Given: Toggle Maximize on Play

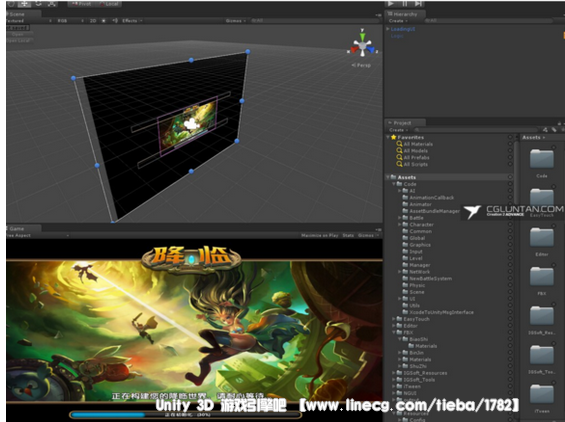Looking at the screenshot, I should [319, 235].
